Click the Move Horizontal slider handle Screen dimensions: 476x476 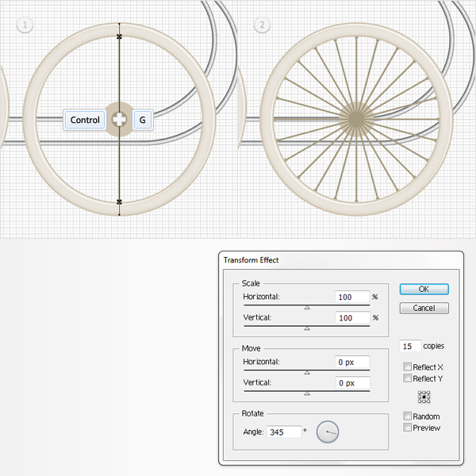coord(307,373)
